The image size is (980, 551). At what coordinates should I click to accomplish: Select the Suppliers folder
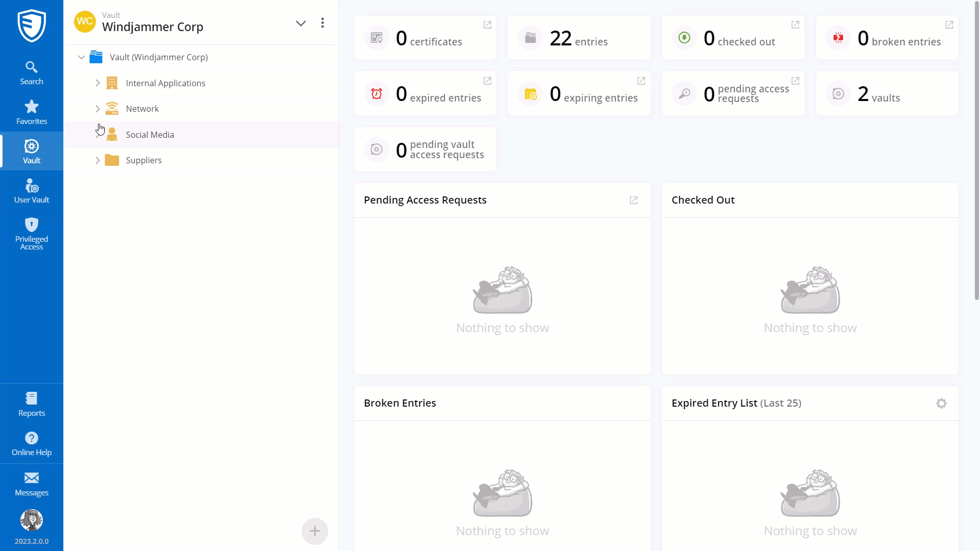[143, 160]
